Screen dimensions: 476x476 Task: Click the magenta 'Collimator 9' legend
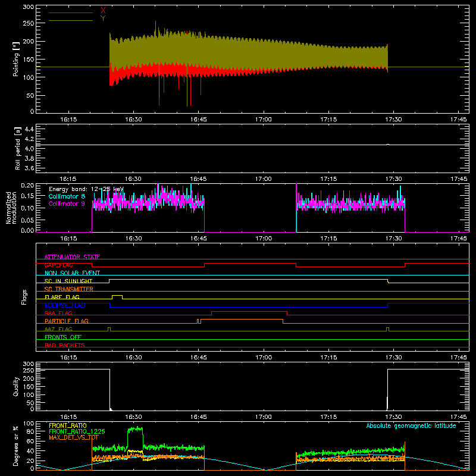[x=67, y=203]
